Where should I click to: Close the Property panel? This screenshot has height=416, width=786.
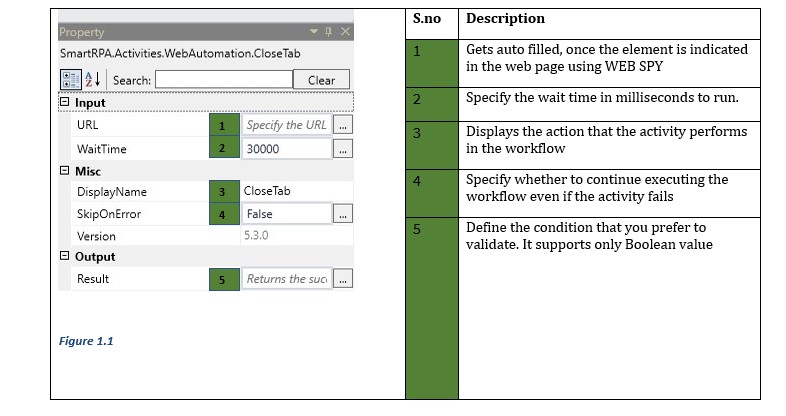coord(345,31)
